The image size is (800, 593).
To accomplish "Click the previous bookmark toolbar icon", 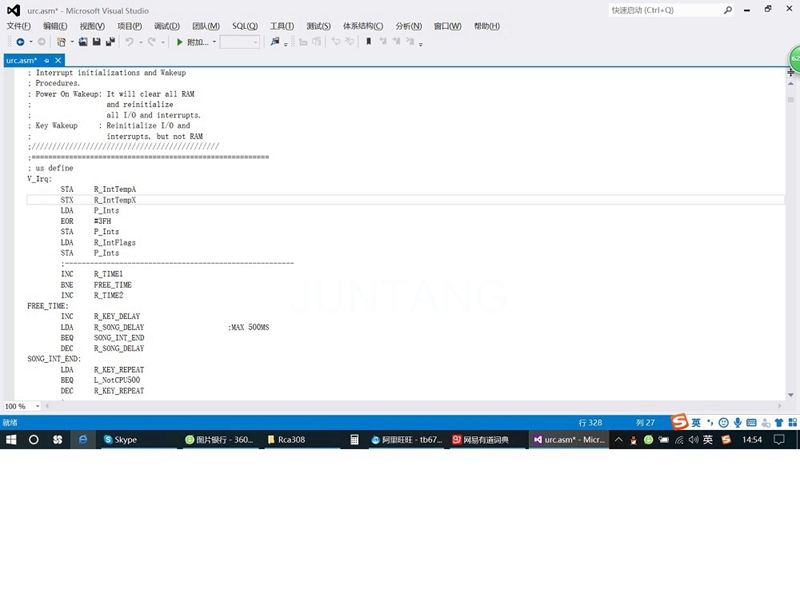I will (x=383, y=42).
